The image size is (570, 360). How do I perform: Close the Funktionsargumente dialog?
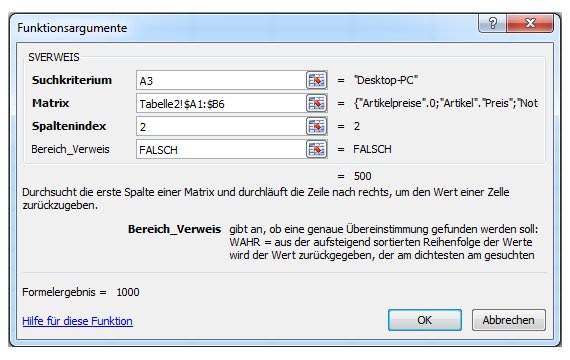[x=530, y=23]
